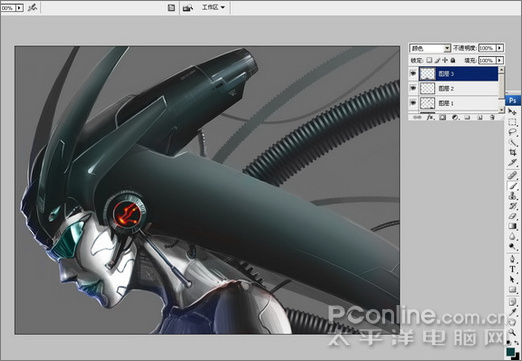This screenshot has height=361, width=522.
Task: Open the 颜色 blend mode dropdown
Action: pos(447,48)
